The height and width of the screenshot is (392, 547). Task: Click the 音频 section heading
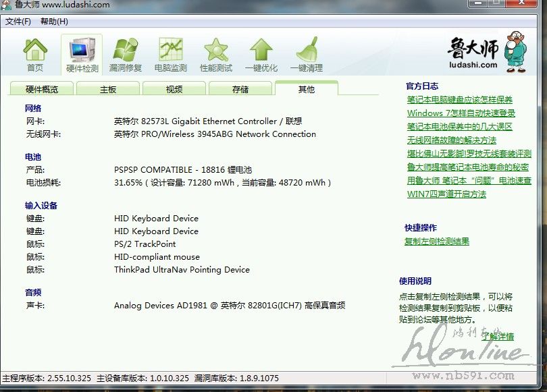pos(33,293)
